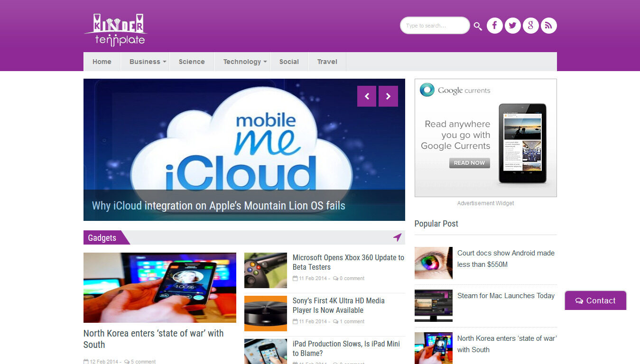This screenshot has height=364, width=640.
Task: Open the Home menu item
Action: click(102, 62)
